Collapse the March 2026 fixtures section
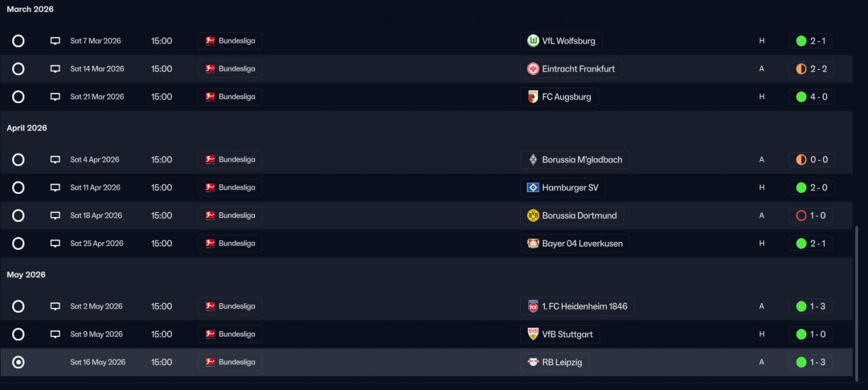 30,9
